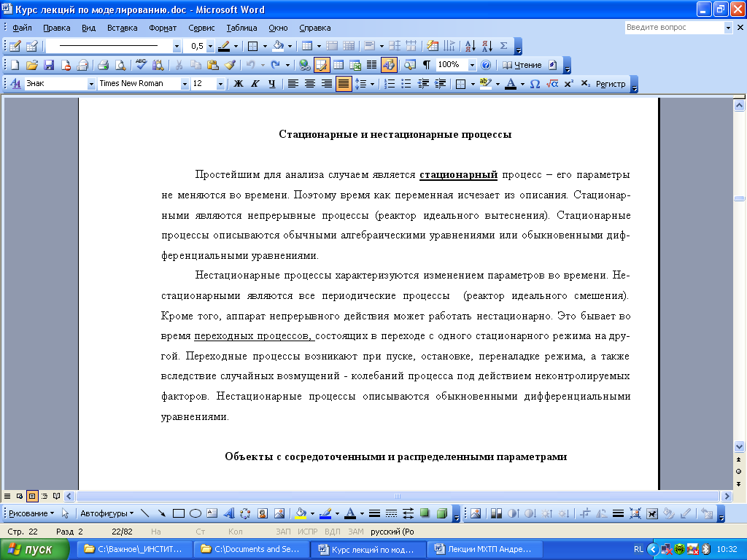Open zoom dropdown showing 100%
This screenshot has height=560, width=747.
(472, 65)
